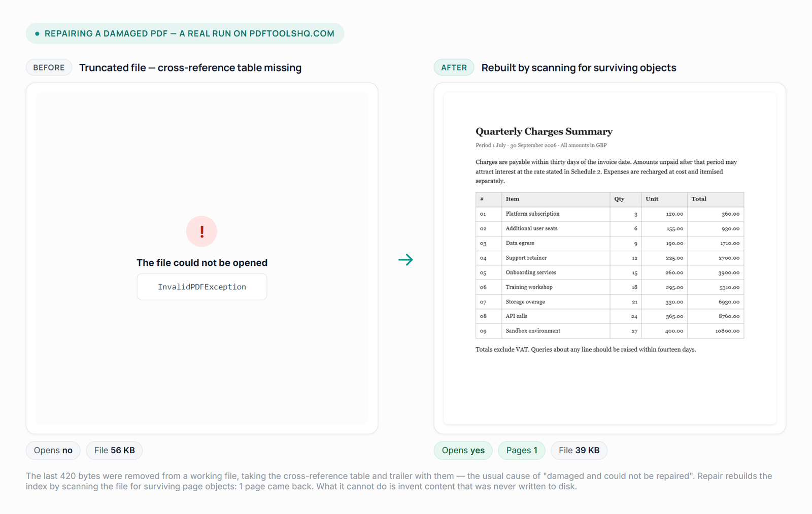This screenshot has width=812, height=514.
Task: Click the total value 10800.00
Action: [727, 331]
